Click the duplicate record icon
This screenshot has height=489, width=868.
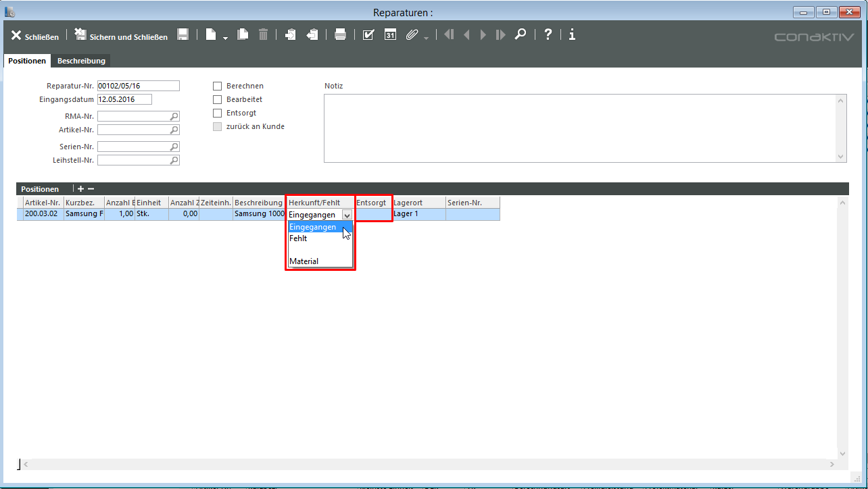tap(243, 35)
